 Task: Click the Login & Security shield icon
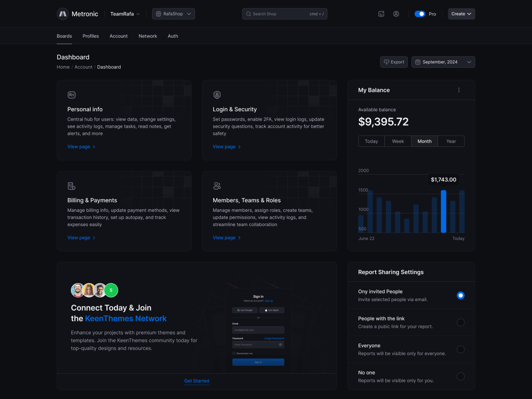tap(217, 94)
